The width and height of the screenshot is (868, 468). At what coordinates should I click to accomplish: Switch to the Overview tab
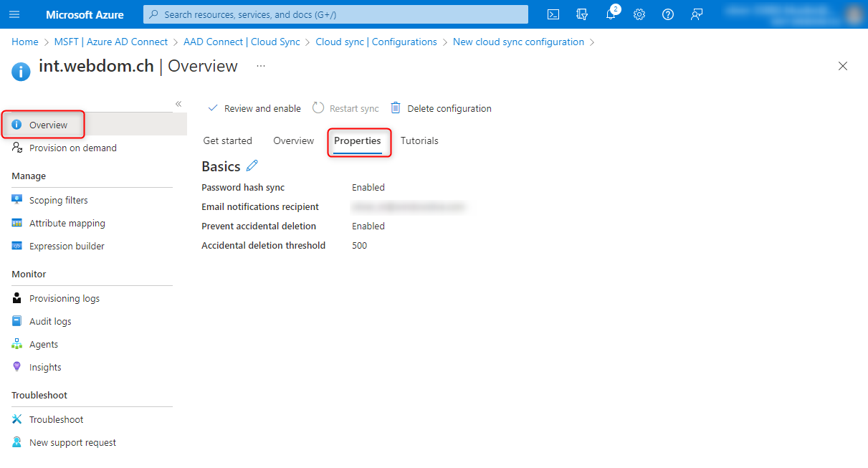[x=294, y=140]
